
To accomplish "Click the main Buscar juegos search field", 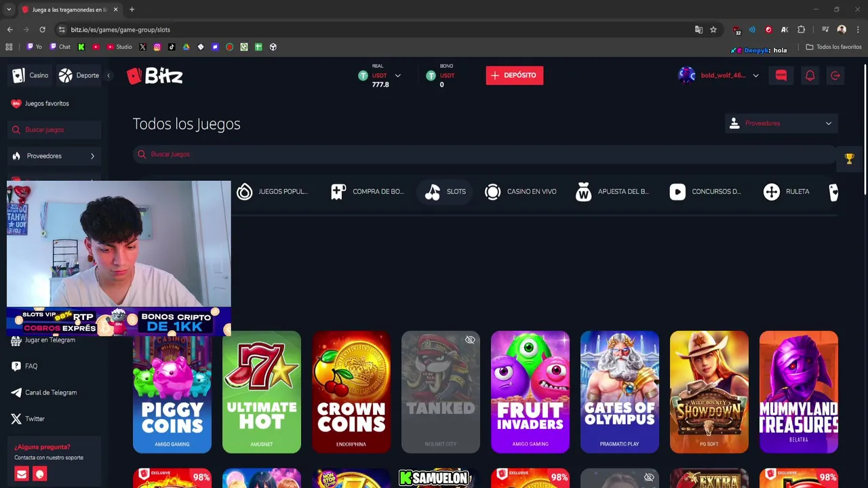I will [484, 155].
